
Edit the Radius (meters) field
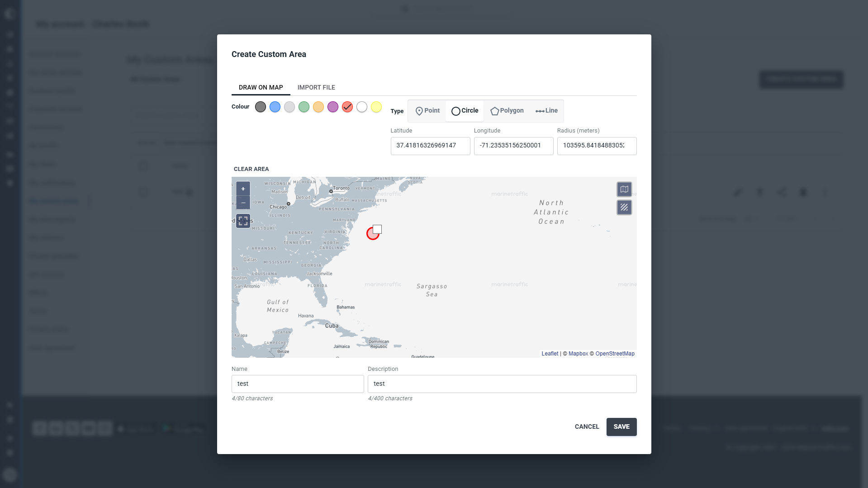597,146
